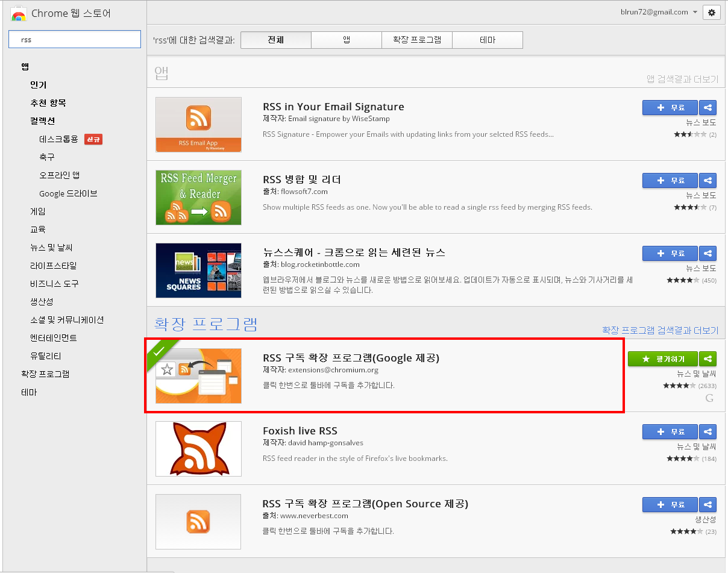728x573 pixels.
Task: Switch to the 테마 results tab
Action: pos(488,40)
